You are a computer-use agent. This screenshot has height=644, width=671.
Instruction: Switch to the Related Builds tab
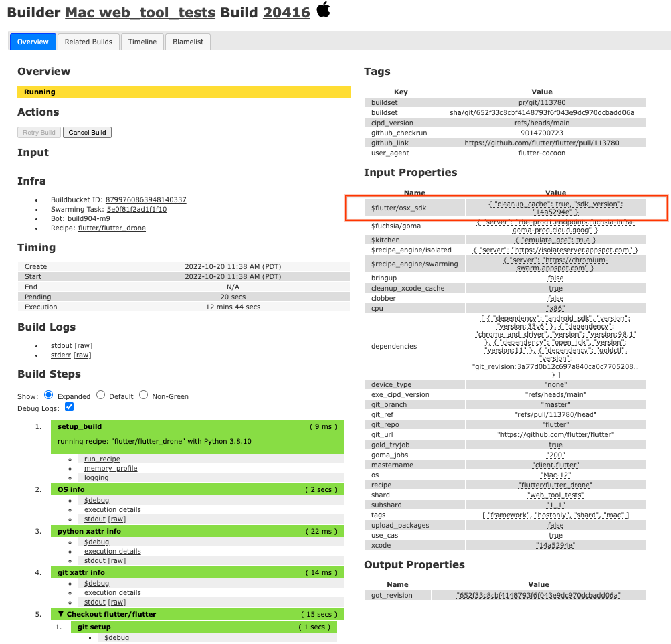(x=88, y=42)
